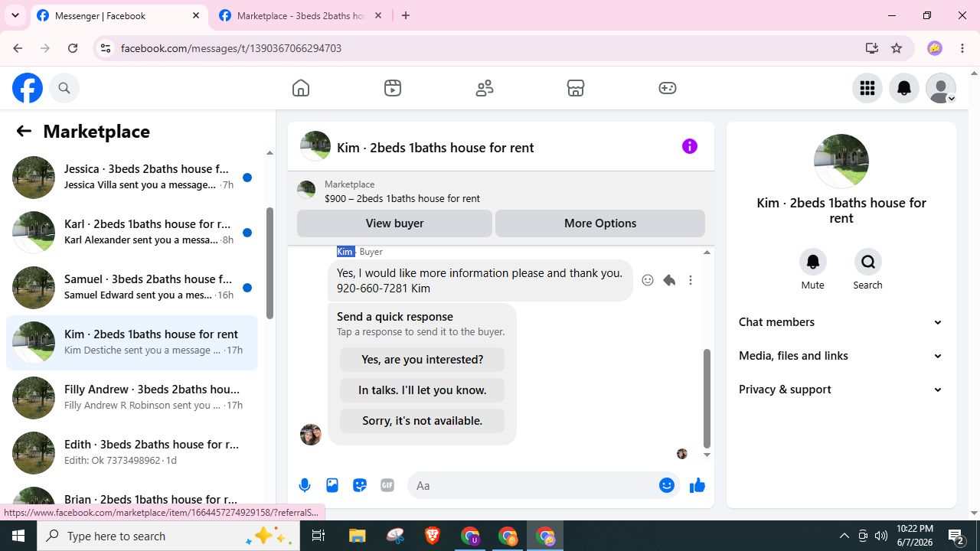980x551 pixels.
Task: Open the Video reels icon
Action: point(393,88)
